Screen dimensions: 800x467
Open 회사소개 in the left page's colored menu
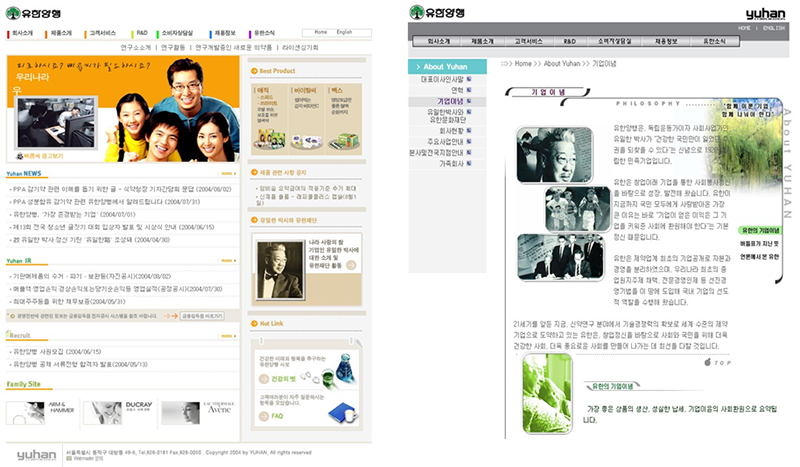coord(22,33)
